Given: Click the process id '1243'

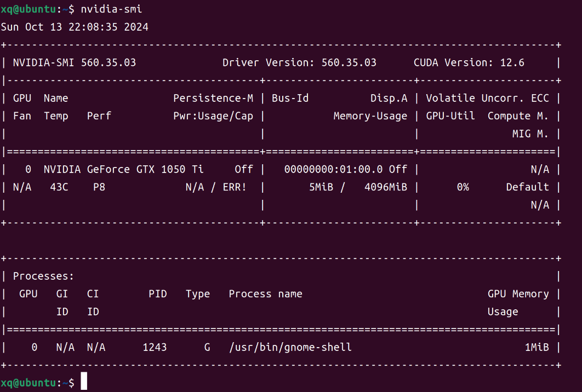Looking at the screenshot, I should [155, 347].
